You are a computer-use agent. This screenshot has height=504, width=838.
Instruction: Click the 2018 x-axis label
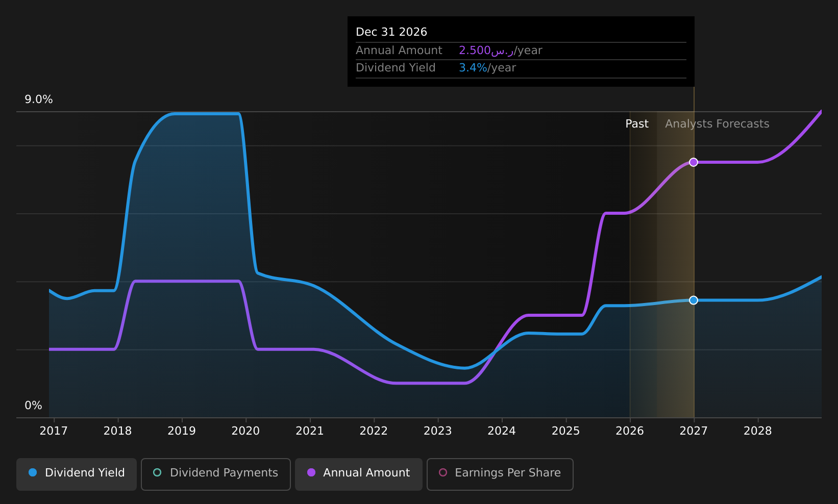(118, 431)
